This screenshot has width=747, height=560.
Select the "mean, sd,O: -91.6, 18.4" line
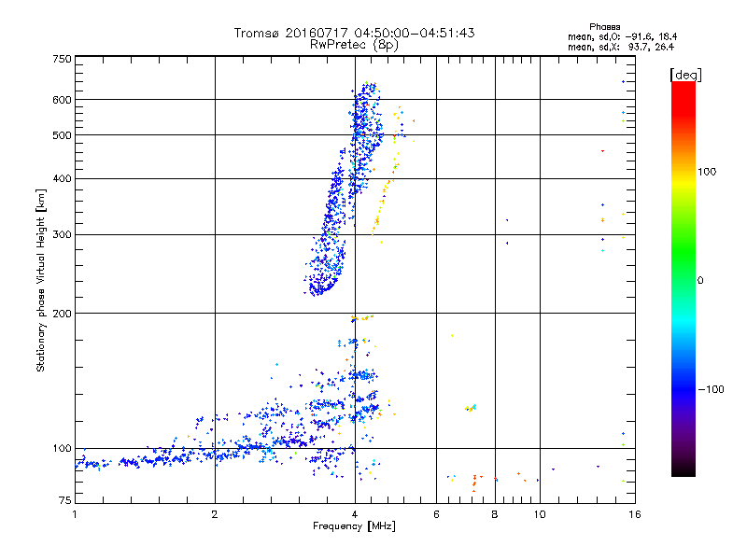tap(622, 36)
